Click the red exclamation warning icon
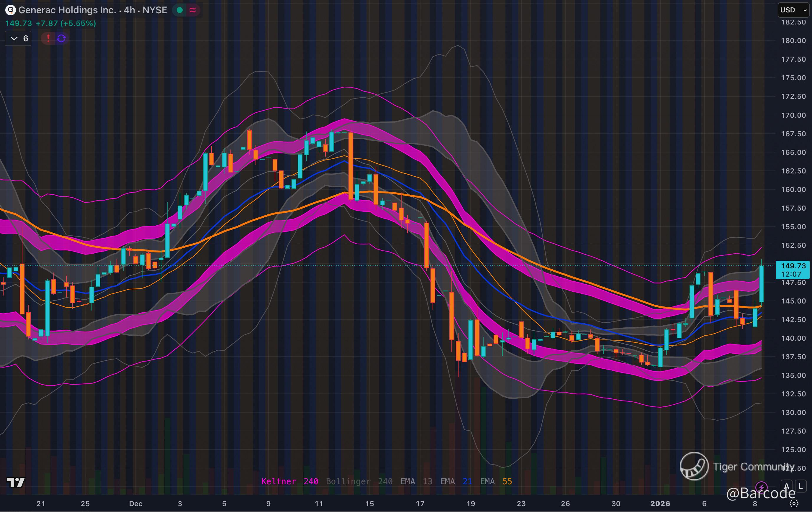This screenshot has width=812, height=512. tap(48, 38)
